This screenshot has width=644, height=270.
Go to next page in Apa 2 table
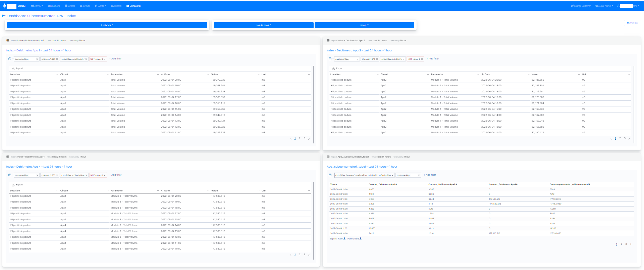(x=629, y=139)
